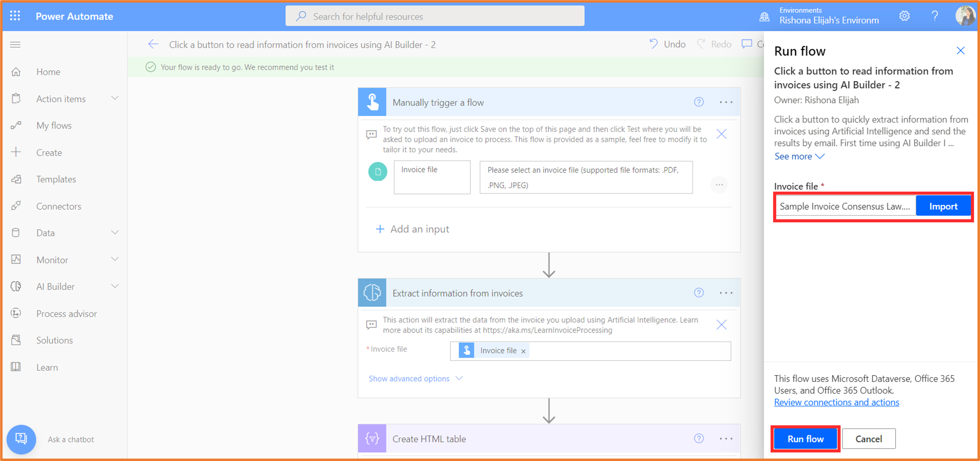The height and width of the screenshot is (461, 980).
Task: Launch the chatbot assistant icon
Action: click(21, 439)
